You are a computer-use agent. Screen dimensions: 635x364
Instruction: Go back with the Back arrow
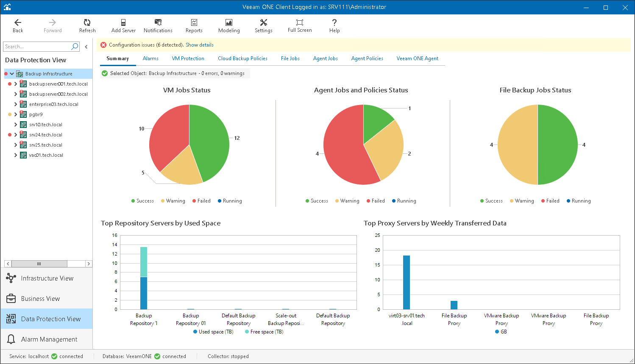click(18, 25)
